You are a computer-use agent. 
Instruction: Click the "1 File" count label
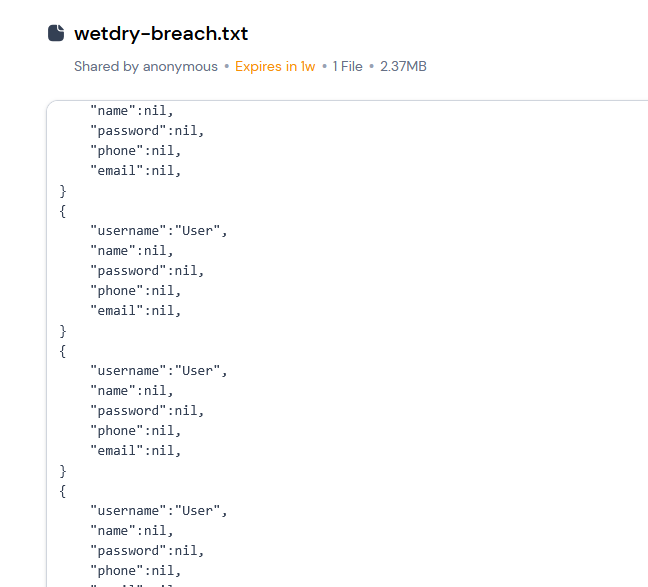coord(347,67)
